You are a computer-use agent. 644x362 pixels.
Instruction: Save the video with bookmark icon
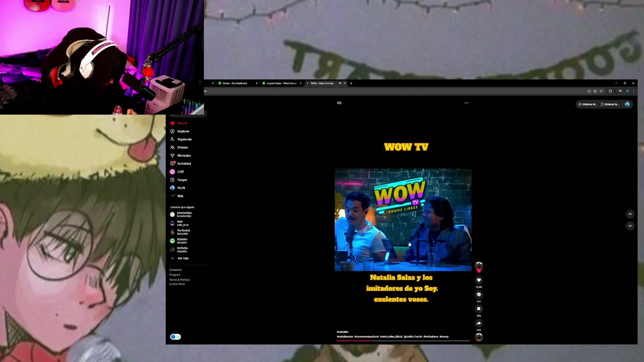[x=479, y=309]
